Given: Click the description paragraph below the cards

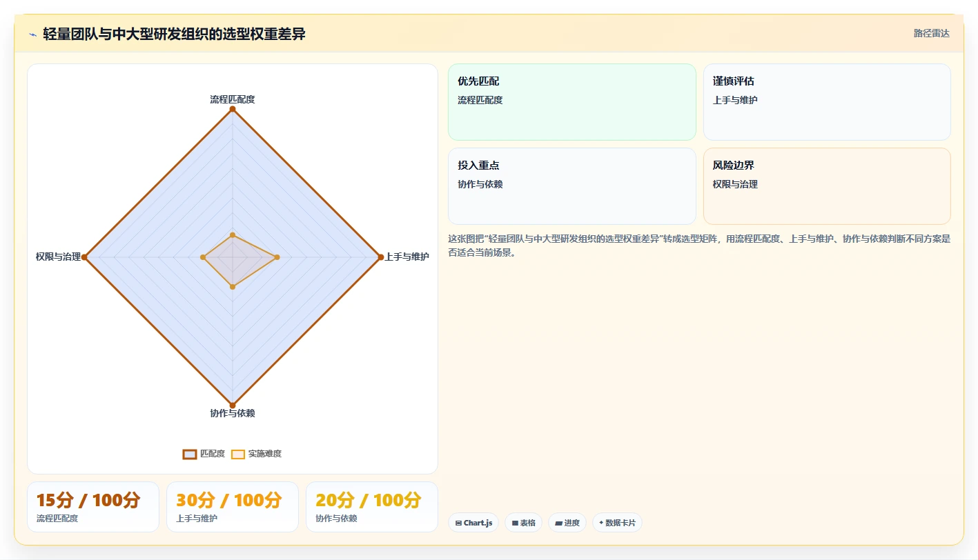Looking at the screenshot, I should pyautogui.click(x=699, y=246).
